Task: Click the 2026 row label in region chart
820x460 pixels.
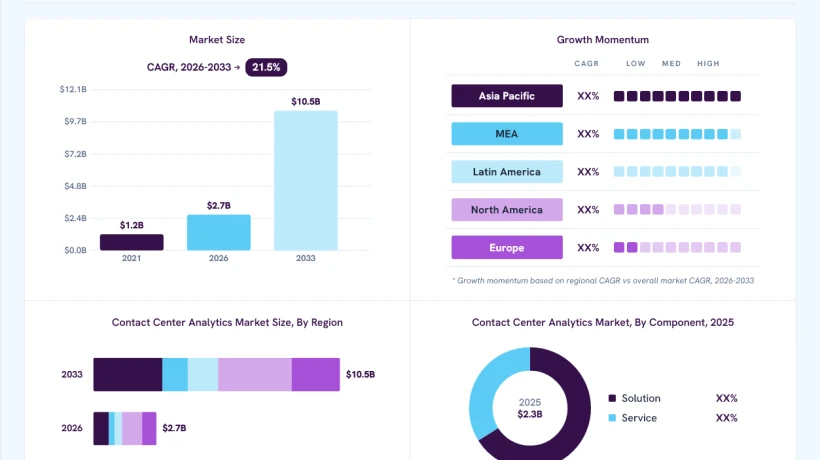Action: 72,428
